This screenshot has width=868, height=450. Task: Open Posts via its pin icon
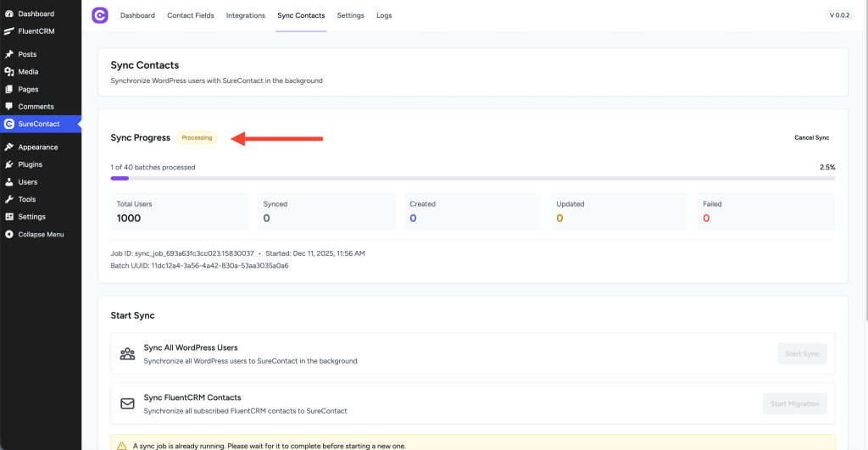(9, 54)
